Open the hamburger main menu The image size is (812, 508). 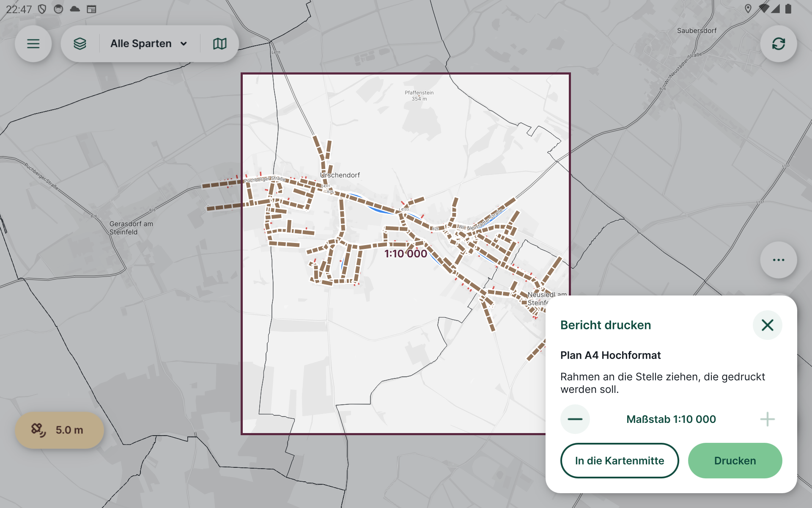click(33, 44)
